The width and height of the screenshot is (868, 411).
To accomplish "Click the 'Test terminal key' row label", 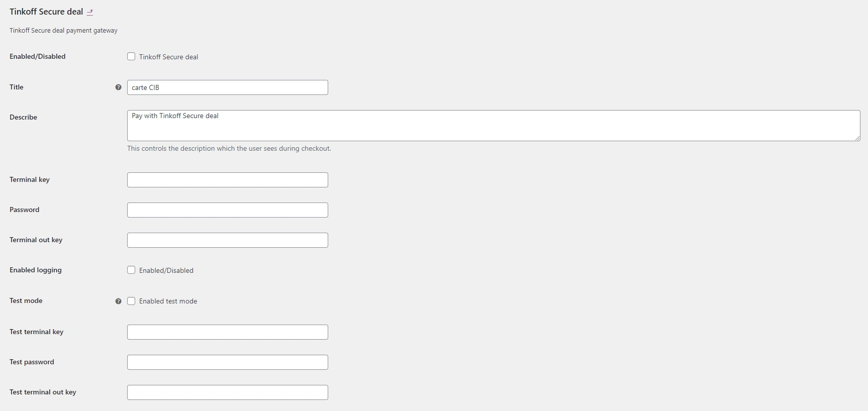I will (37, 332).
